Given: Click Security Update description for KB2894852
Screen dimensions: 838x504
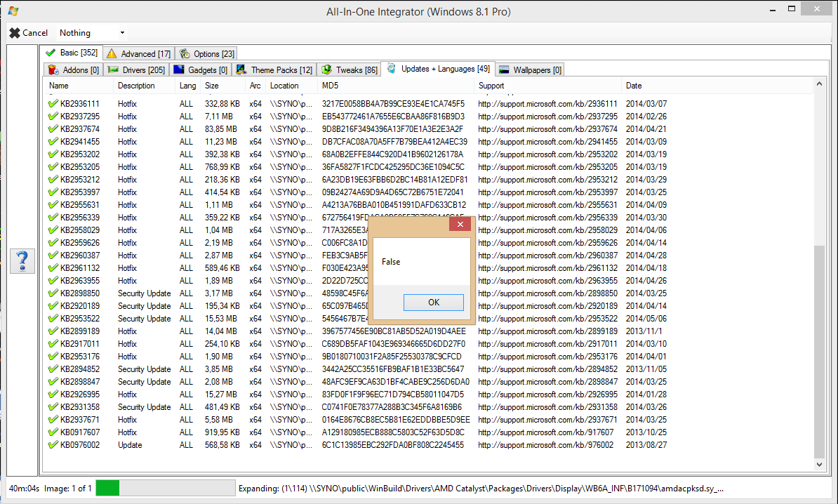Looking at the screenshot, I should (x=145, y=369).
